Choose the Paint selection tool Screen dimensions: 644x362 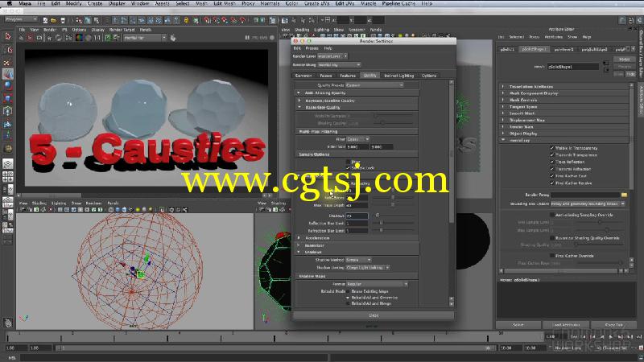[x=8, y=63]
